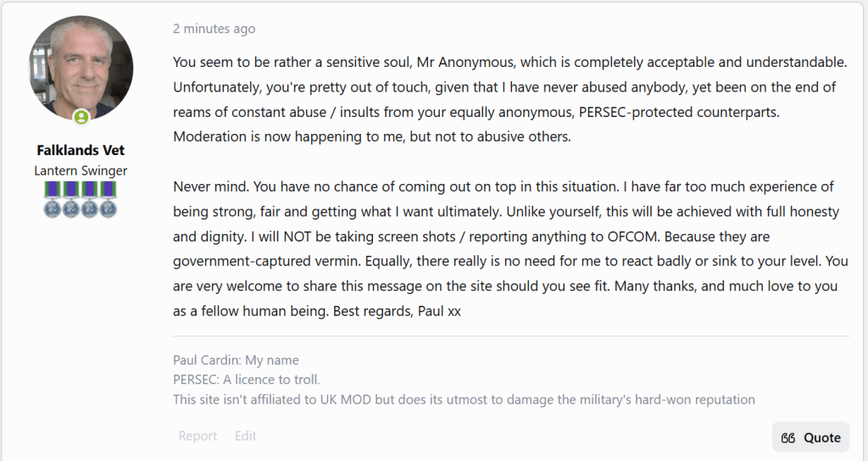Click the green online status icon on the avatar
The height and width of the screenshot is (461, 868).
coord(81,117)
